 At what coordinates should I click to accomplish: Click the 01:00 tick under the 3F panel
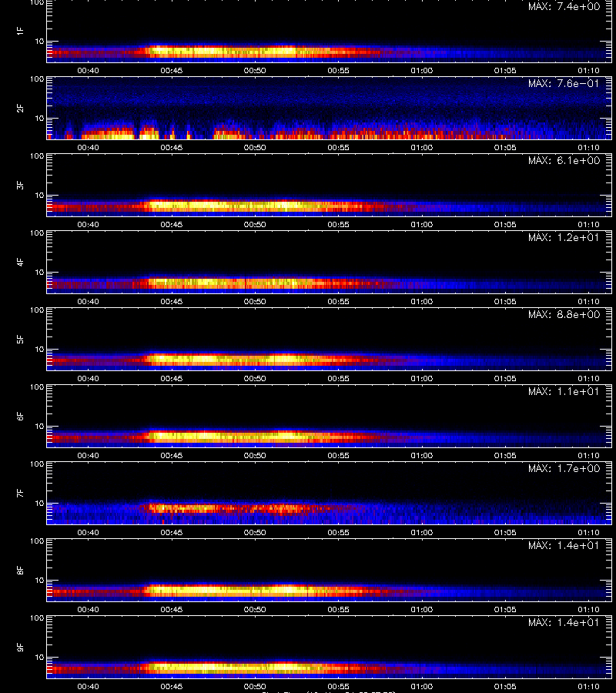[421, 225]
